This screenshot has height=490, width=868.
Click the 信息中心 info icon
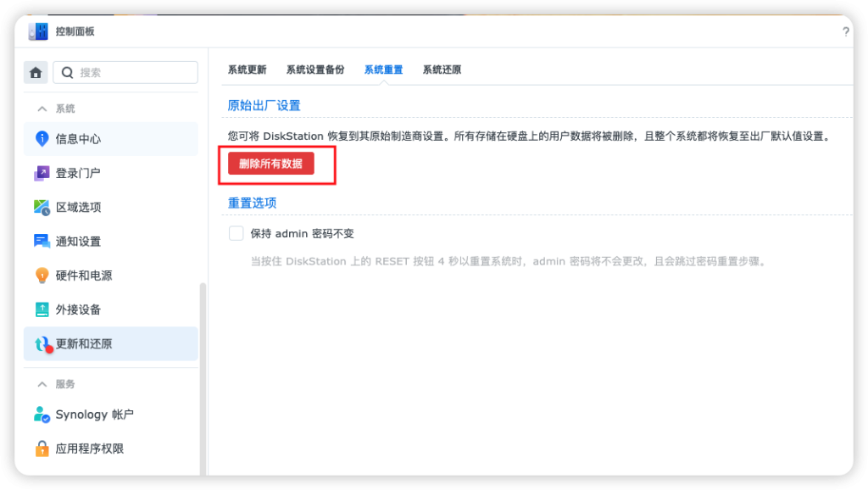click(x=42, y=138)
